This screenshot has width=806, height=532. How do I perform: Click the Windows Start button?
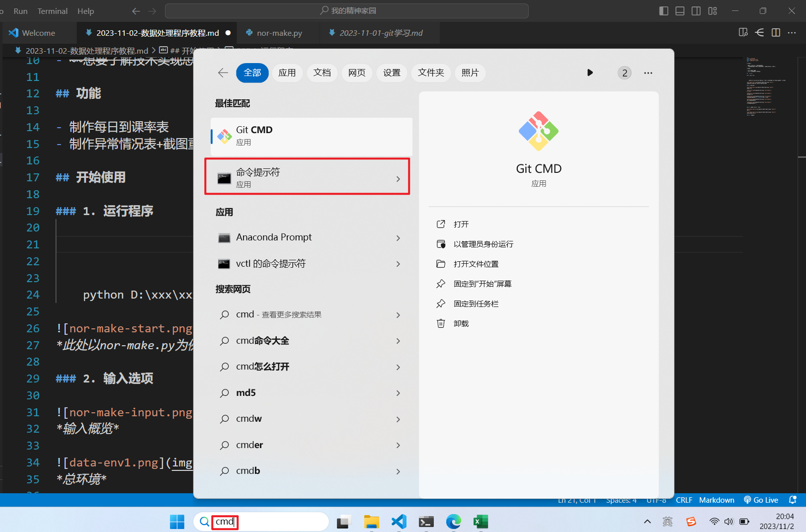[x=177, y=522]
